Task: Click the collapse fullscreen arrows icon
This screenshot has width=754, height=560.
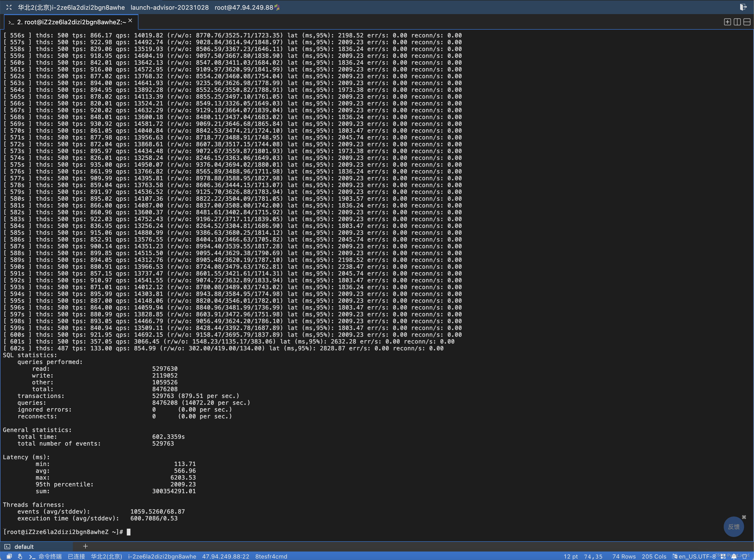Action: pyautogui.click(x=9, y=7)
